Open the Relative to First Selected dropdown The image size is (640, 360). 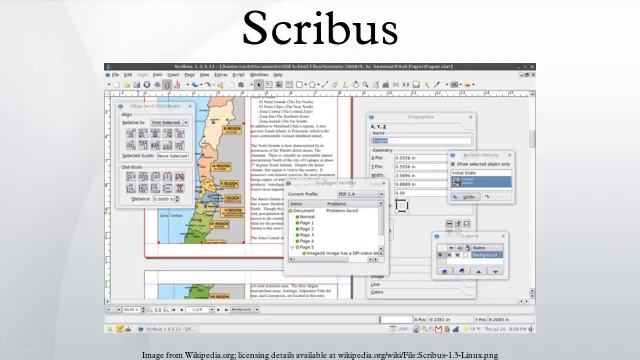coord(169,122)
